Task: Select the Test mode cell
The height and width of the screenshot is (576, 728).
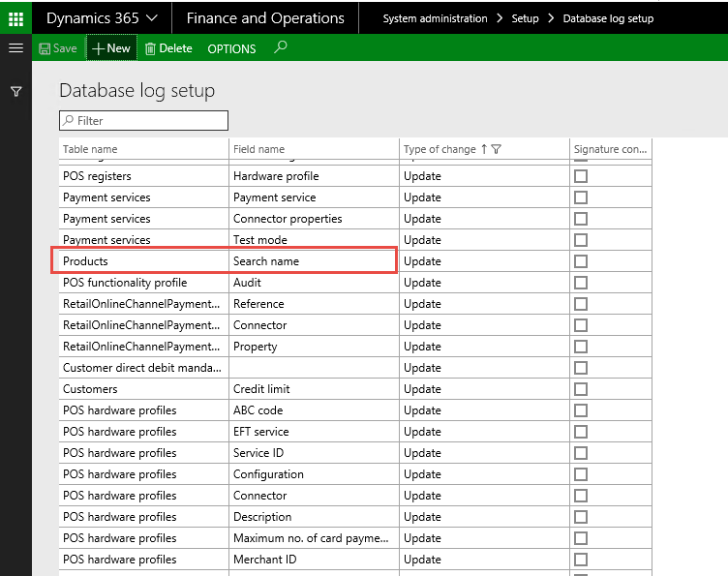Action: coord(314,240)
